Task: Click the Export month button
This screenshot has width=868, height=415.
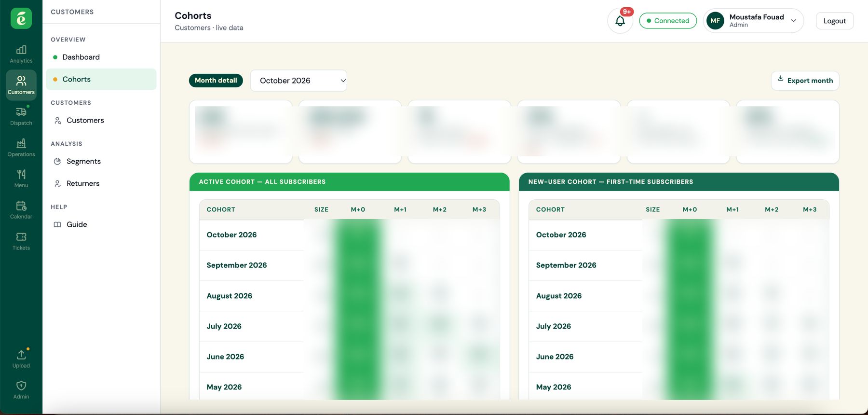Action: point(805,81)
